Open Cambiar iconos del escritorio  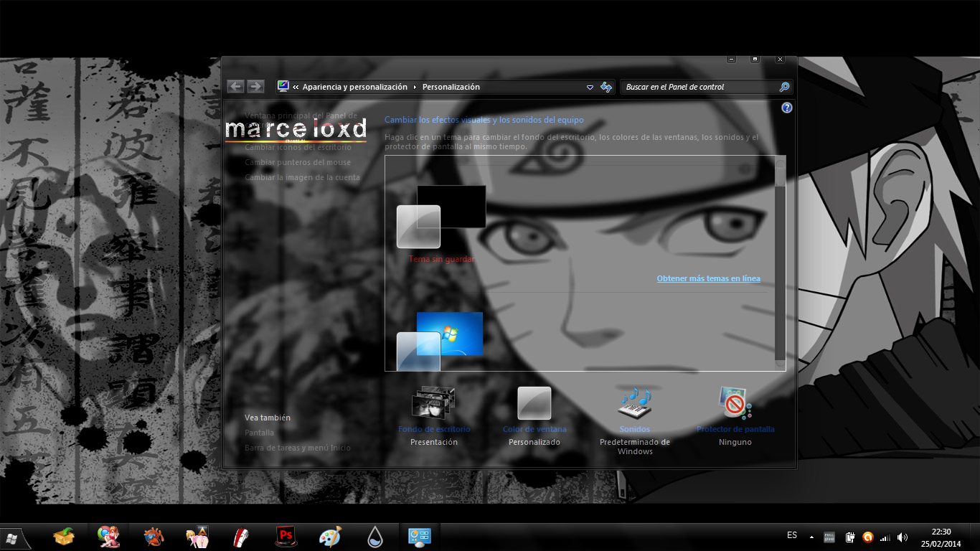coord(298,147)
